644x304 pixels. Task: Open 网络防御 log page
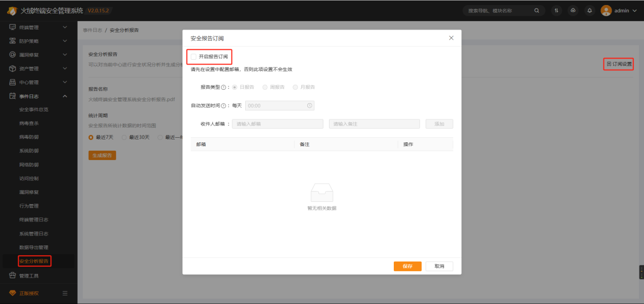point(28,165)
